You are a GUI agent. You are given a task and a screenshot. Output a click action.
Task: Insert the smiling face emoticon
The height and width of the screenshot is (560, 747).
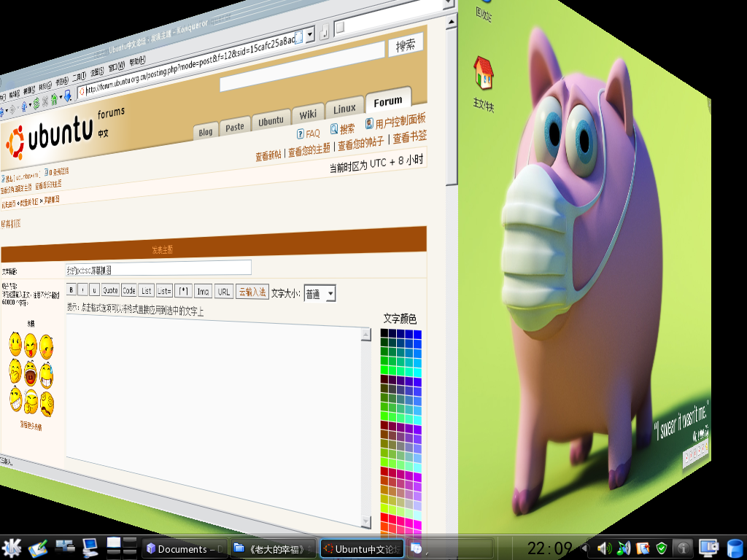coord(15,344)
